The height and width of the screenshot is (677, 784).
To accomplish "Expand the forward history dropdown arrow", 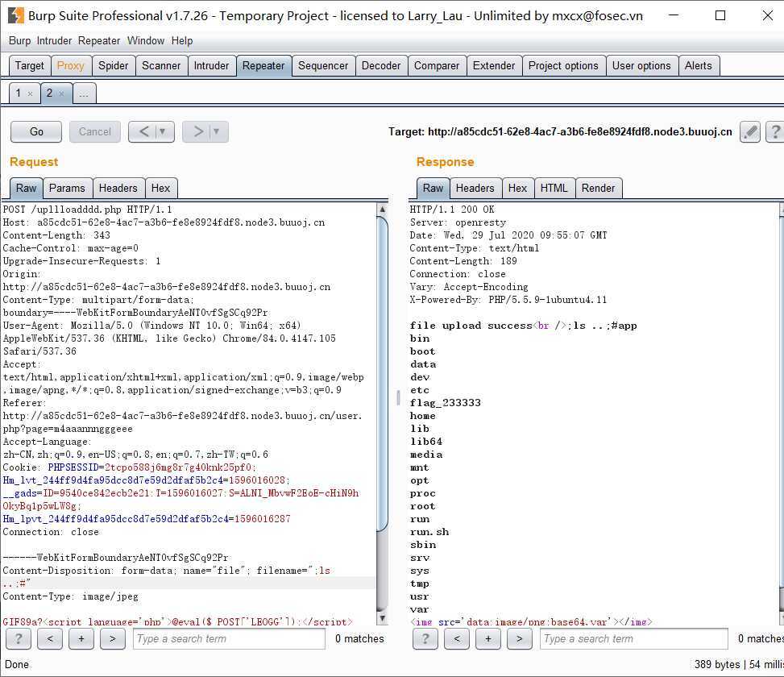I will pos(217,131).
